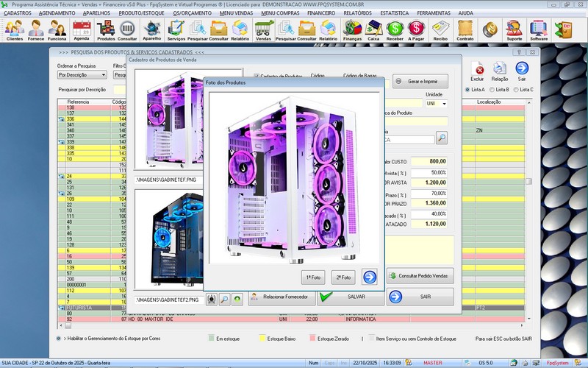Click the Consultar Pedido Vendas button
This screenshot has height=368, width=588.
[420, 275]
